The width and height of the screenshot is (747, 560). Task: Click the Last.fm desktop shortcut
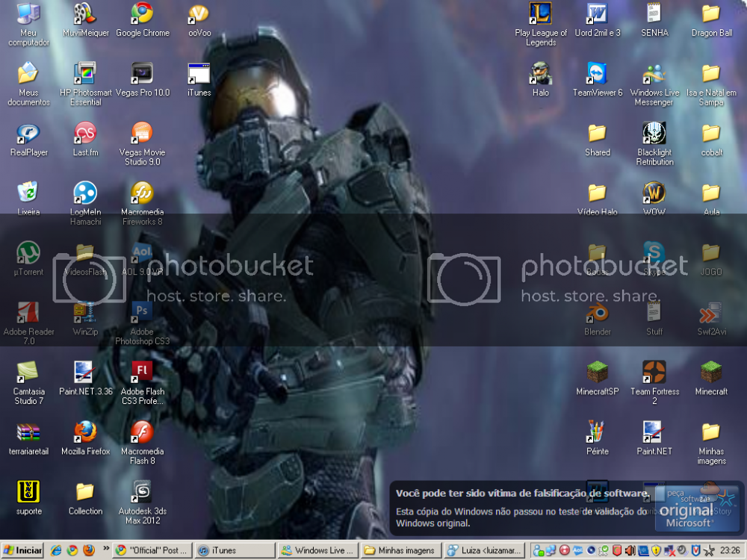[86, 140]
